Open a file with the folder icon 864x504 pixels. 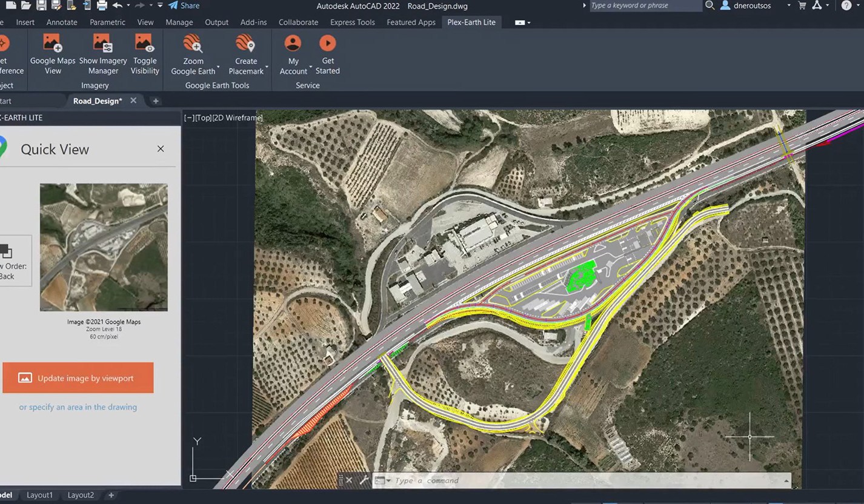[x=26, y=5]
